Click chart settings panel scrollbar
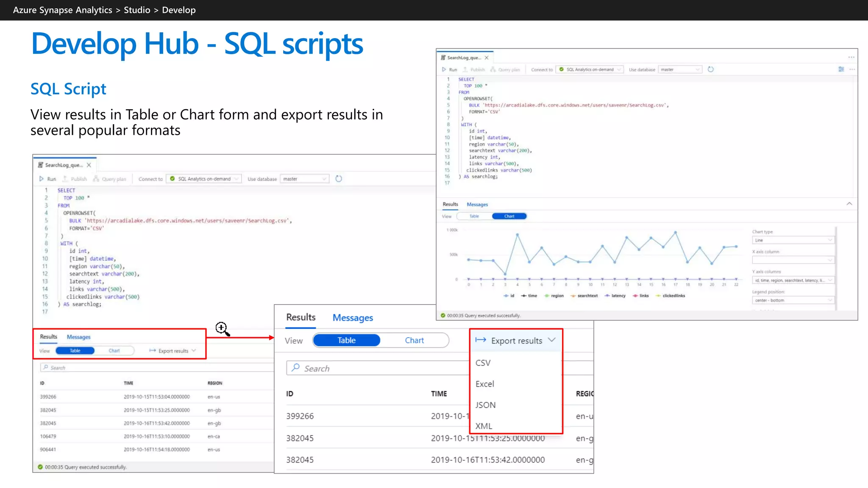Image resolution: width=868 pixels, height=488 pixels. (835, 269)
